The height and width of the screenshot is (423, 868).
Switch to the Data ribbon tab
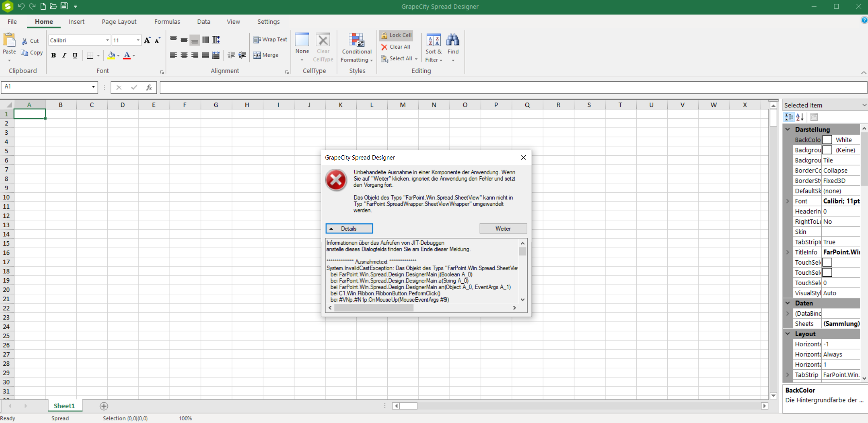(x=203, y=22)
